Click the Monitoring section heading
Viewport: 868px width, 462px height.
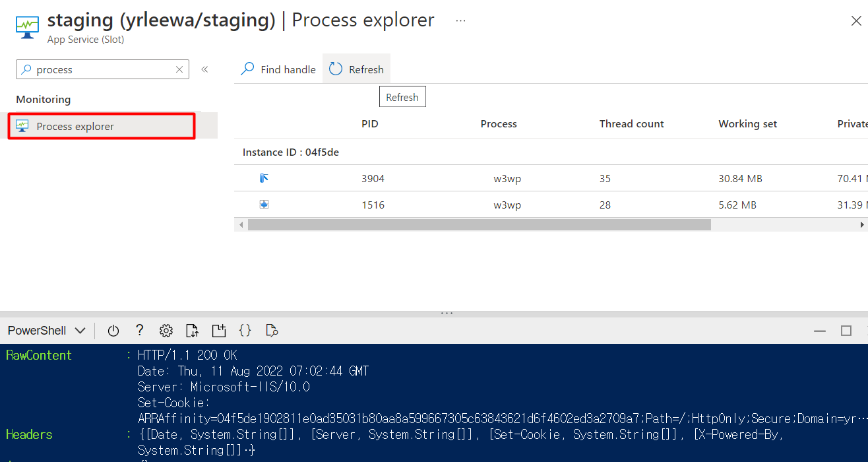[44, 100]
